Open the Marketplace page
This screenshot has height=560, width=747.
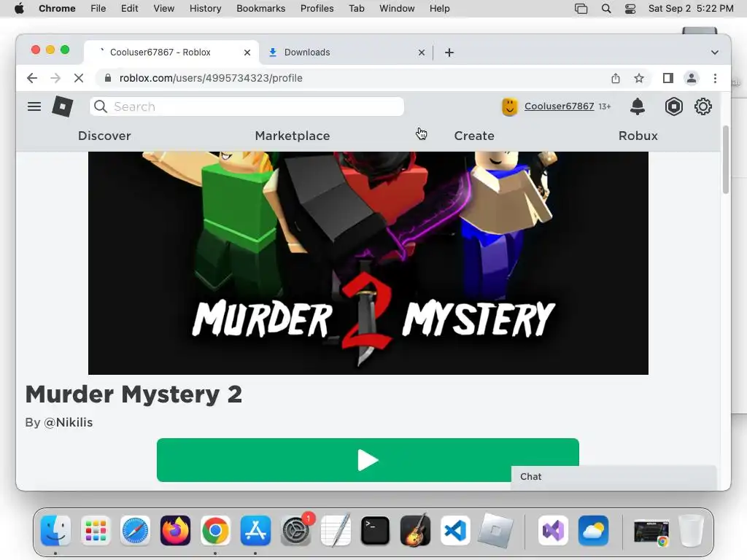pos(293,136)
